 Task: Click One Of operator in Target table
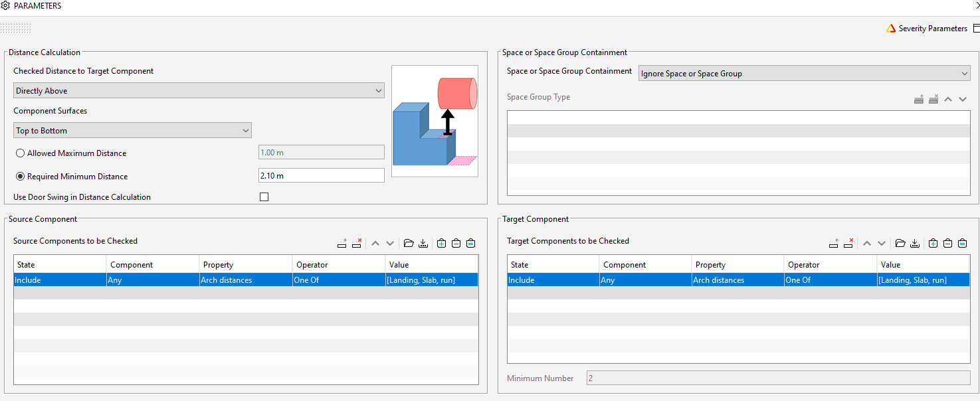(831, 280)
